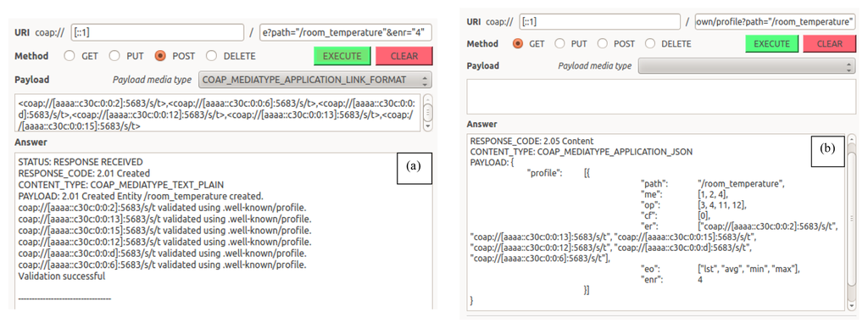This screenshot has height=329, width=868.
Task: Click the link-format payload text area in panel (a)
Action: point(218,113)
